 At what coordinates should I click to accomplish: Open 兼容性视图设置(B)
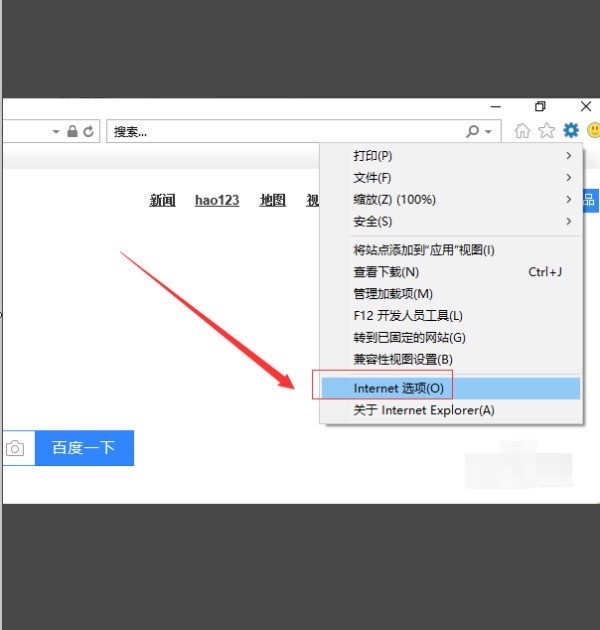click(451, 359)
